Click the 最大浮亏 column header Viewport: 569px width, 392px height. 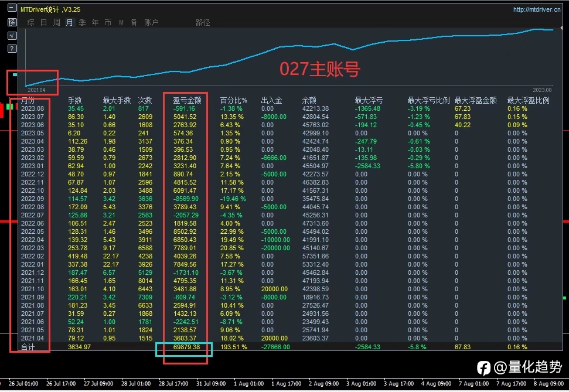click(369, 100)
